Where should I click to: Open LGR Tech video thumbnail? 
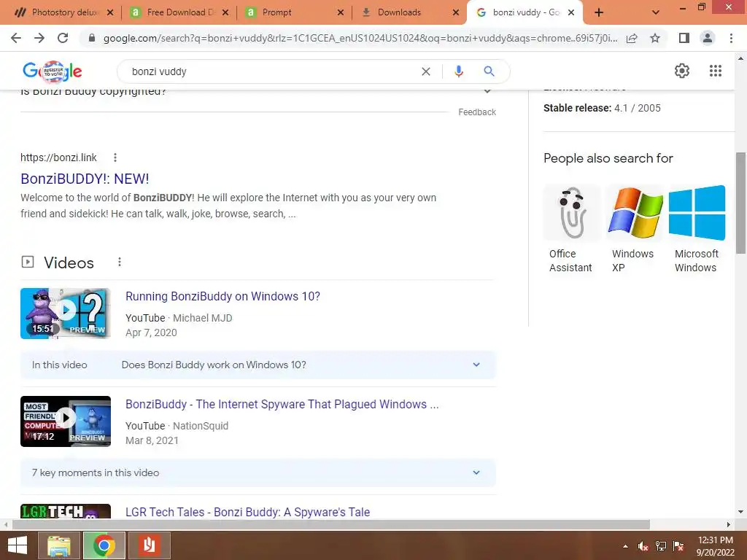click(66, 511)
